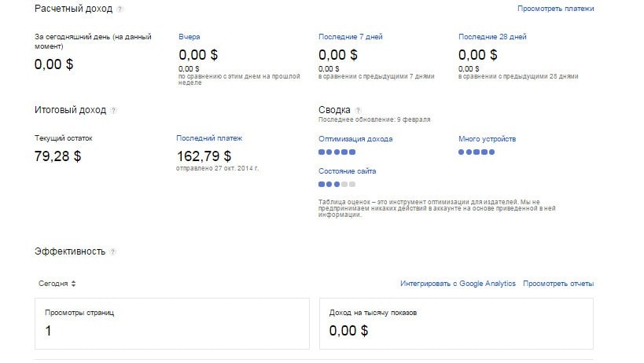The image size is (644, 363).
Task: Open the Состояние сайта scorecard link
Action: tap(348, 171)
